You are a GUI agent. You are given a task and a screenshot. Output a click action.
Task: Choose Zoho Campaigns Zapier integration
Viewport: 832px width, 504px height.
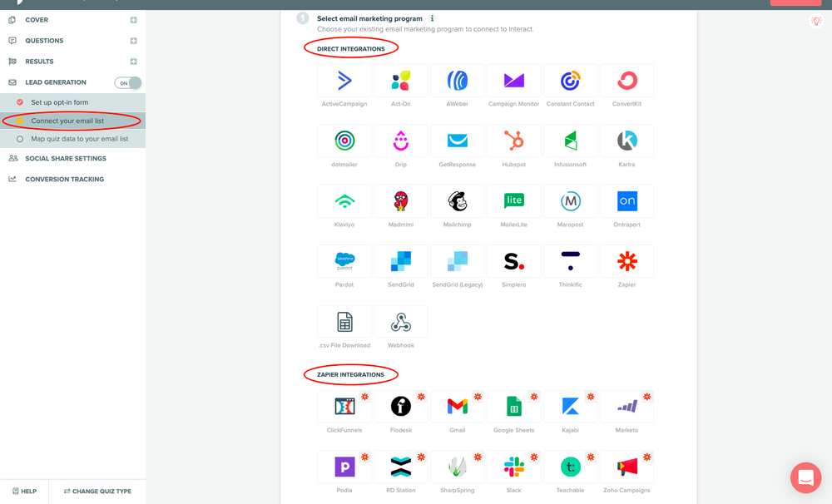(x=626, y=467)
